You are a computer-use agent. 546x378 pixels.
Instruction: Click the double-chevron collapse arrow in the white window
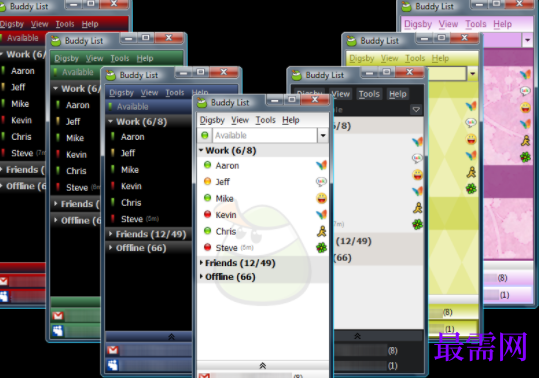click(x=263, y=365)
